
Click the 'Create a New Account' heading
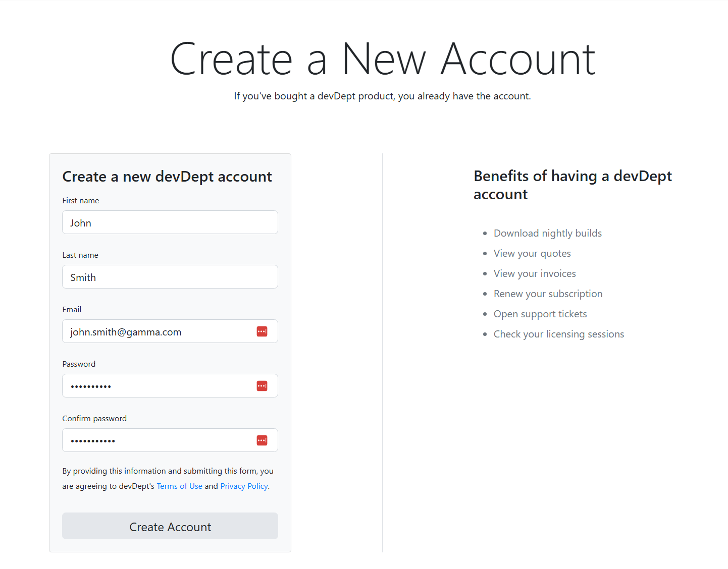click(383, 60)
